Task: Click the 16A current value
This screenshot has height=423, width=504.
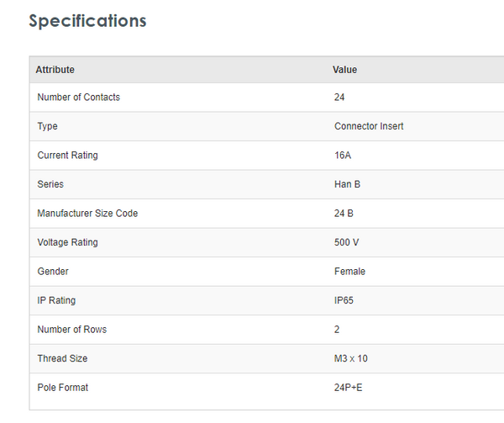Action: [x=343, y=156]
